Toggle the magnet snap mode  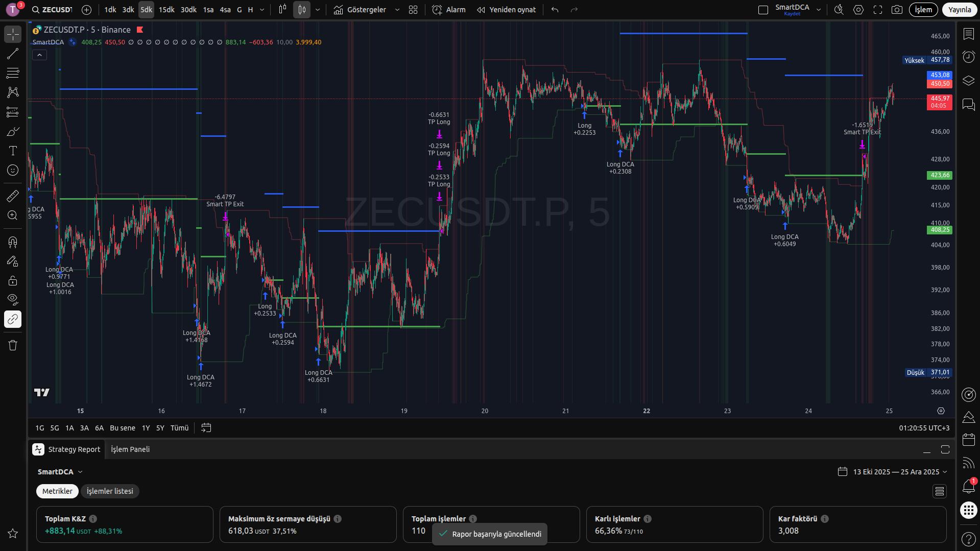coord(13,242)
